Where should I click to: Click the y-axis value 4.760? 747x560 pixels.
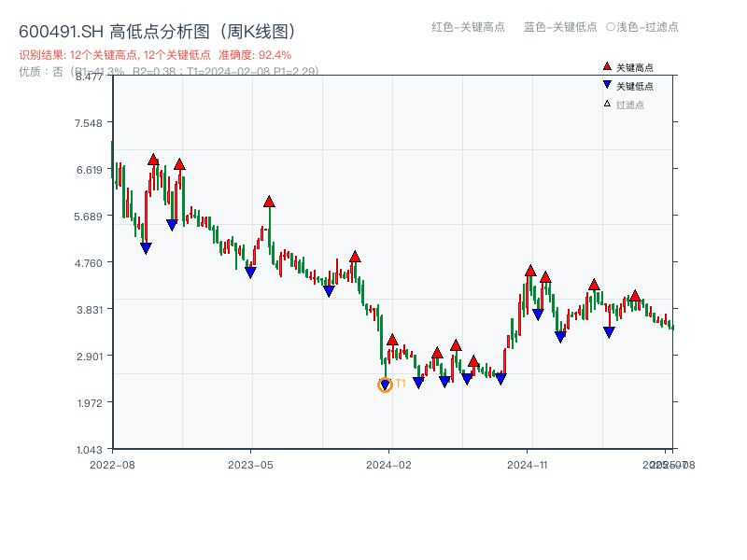pos(88,263)
